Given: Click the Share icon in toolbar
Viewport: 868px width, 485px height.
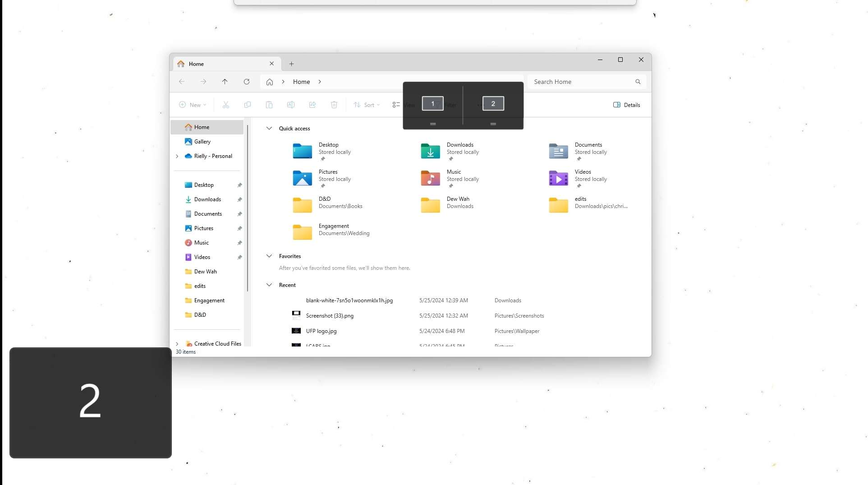Looking at the screenshot, I should pos(312,105).
